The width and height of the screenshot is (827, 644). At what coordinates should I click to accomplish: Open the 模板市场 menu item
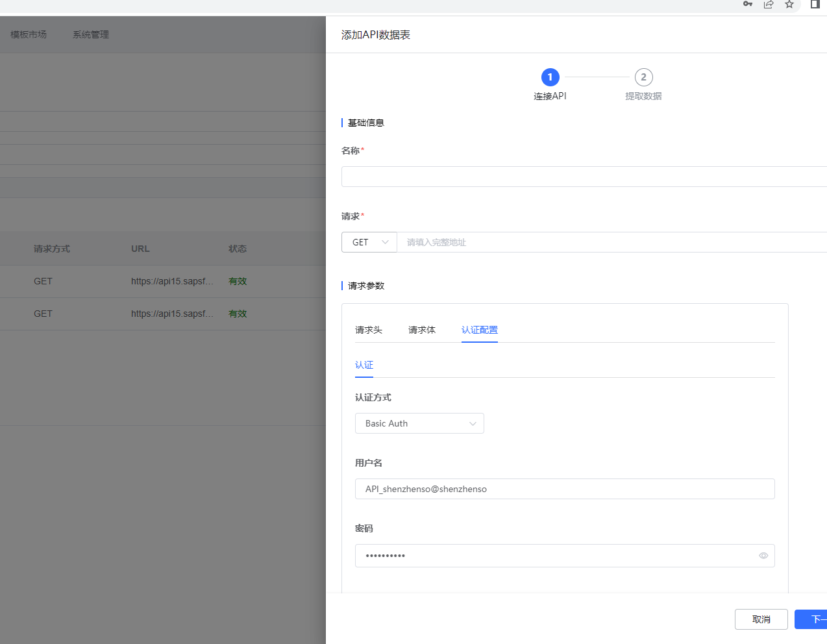click(28, 34)
